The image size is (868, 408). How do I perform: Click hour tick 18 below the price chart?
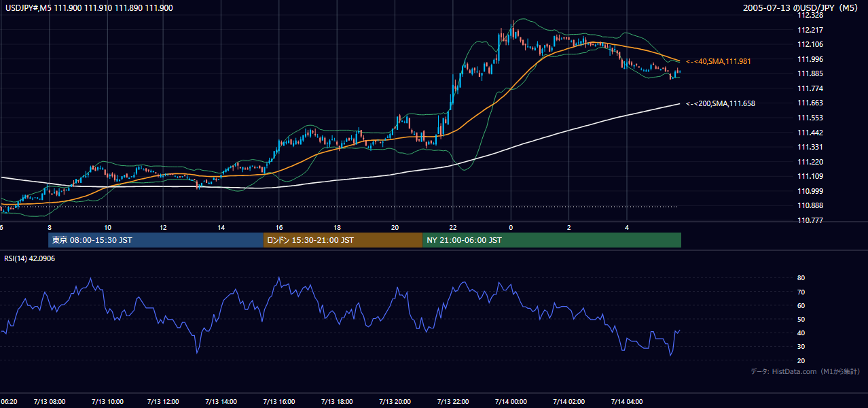(x=337, y=226)
